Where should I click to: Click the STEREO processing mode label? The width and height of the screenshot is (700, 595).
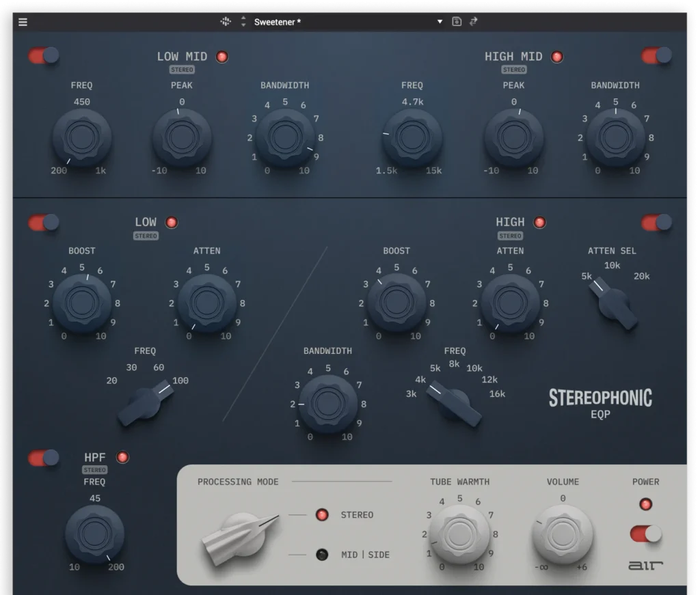coord(357,515)
